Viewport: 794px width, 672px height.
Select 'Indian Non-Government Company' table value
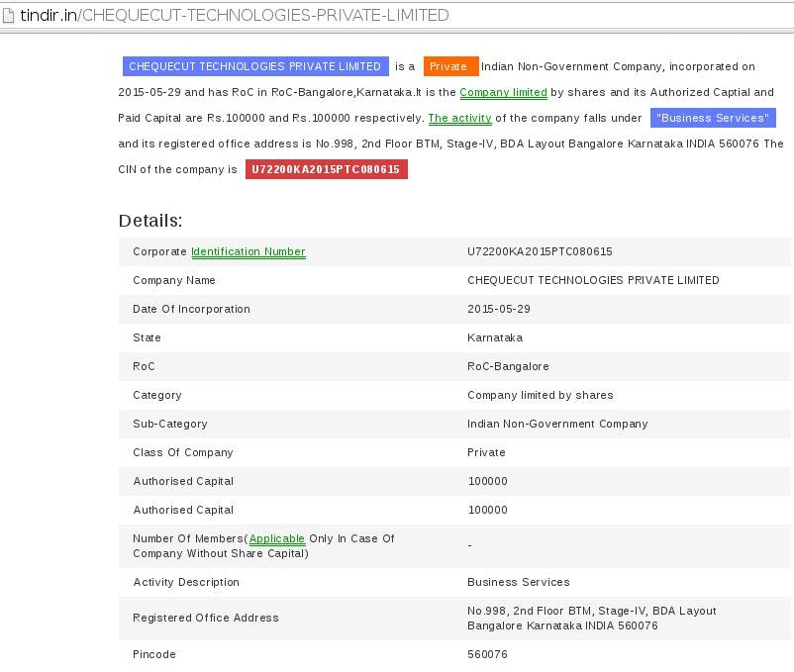(x=557, y=424)
